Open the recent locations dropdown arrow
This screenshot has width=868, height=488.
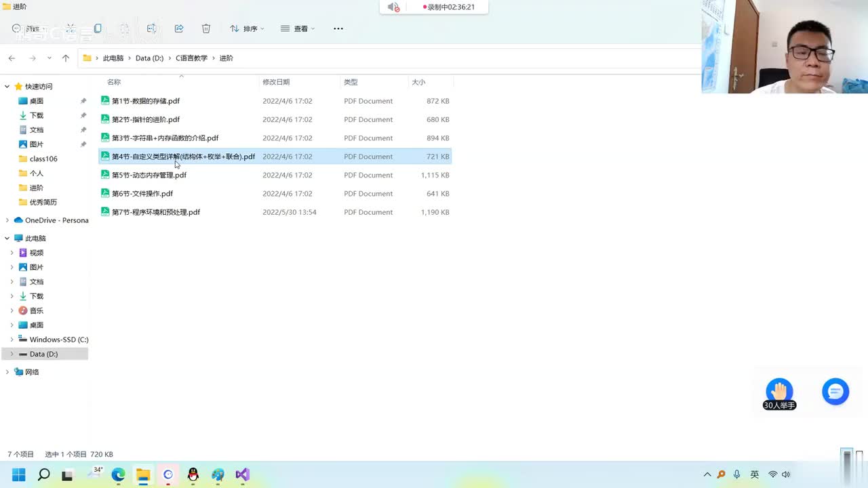click(x=50, y=58)
